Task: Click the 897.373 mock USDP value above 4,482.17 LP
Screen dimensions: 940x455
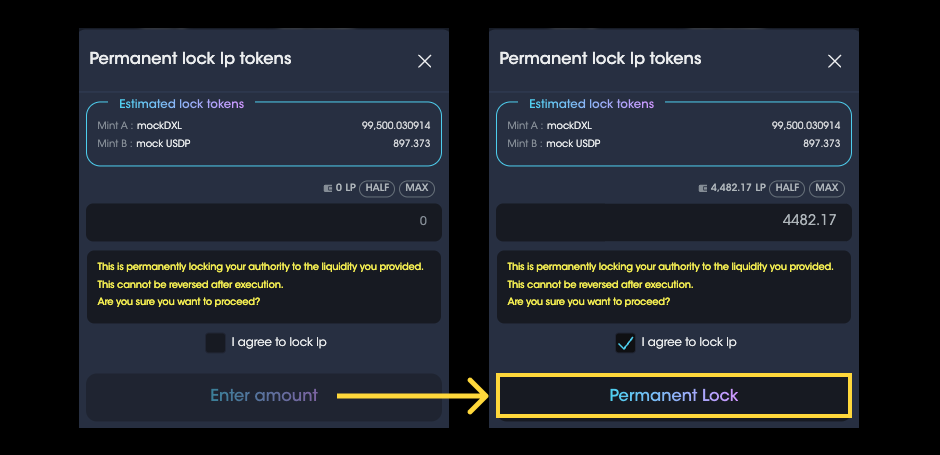Action: pyautogui.click(x=821, y=144)
